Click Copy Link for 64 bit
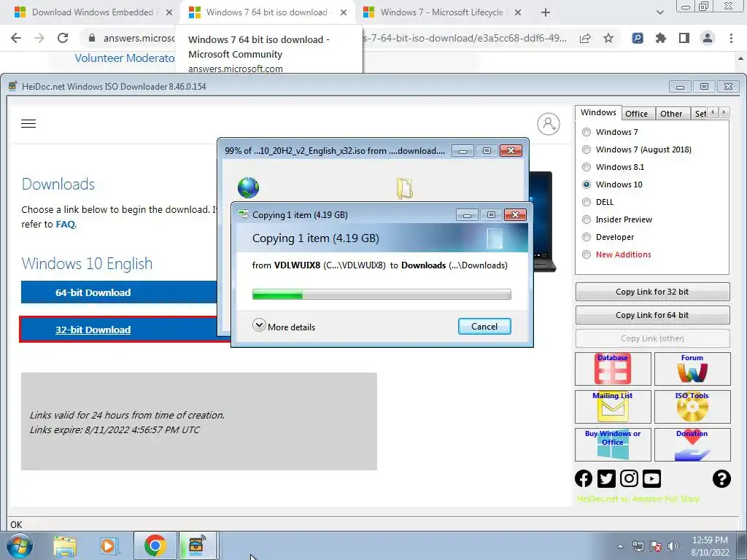Image resolution: width=747 pixels, height=560 pixels. [x=652, y=315]
